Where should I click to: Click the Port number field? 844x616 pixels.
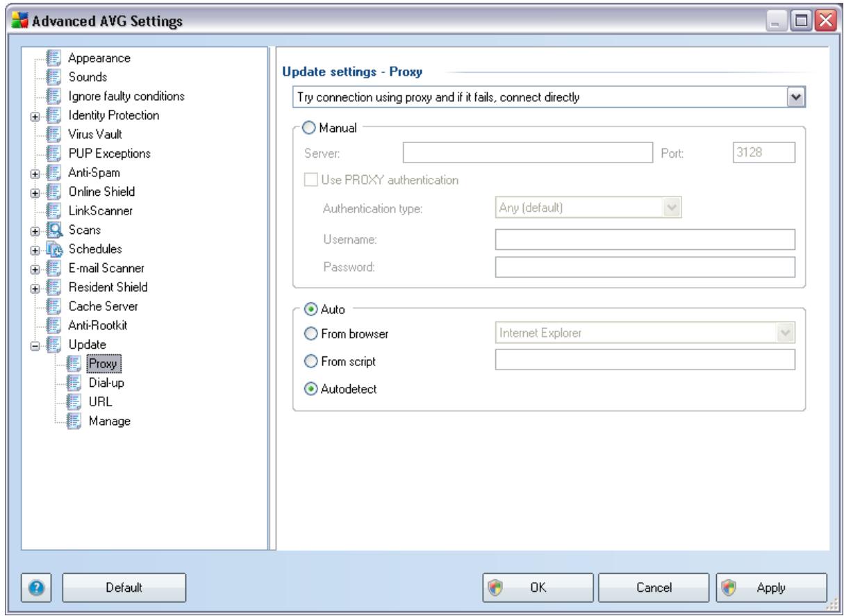765,153
